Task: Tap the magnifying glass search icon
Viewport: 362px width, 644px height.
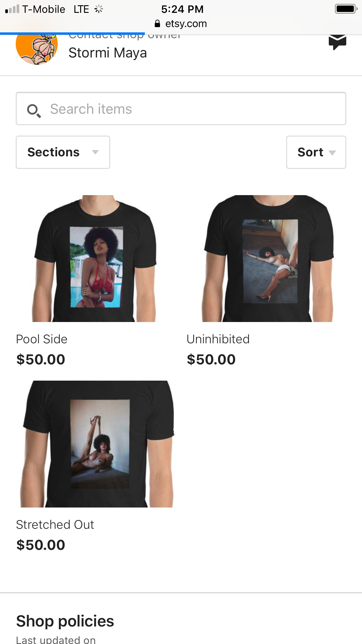Action: pyautogui.click(x=34, y=111)
